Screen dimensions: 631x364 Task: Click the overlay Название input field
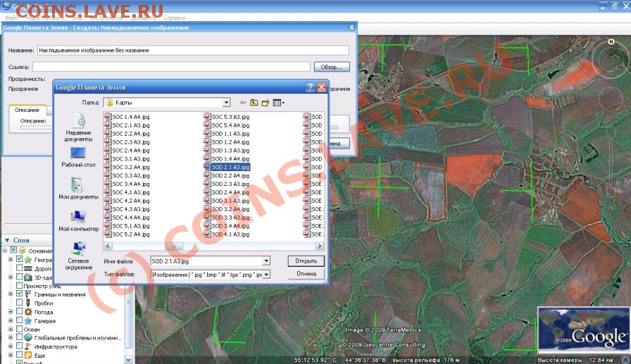pos(193,50)
